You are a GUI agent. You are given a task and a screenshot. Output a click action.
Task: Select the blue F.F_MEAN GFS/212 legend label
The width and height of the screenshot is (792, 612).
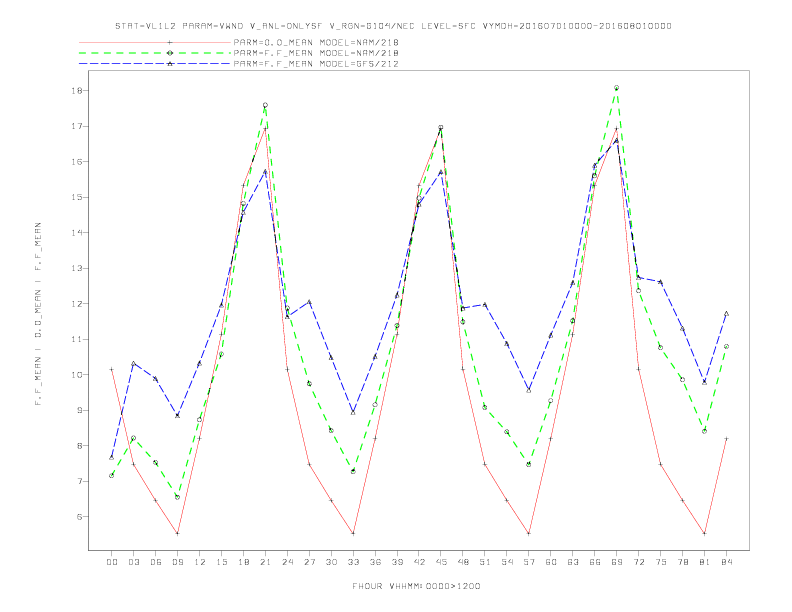[316, 64]
